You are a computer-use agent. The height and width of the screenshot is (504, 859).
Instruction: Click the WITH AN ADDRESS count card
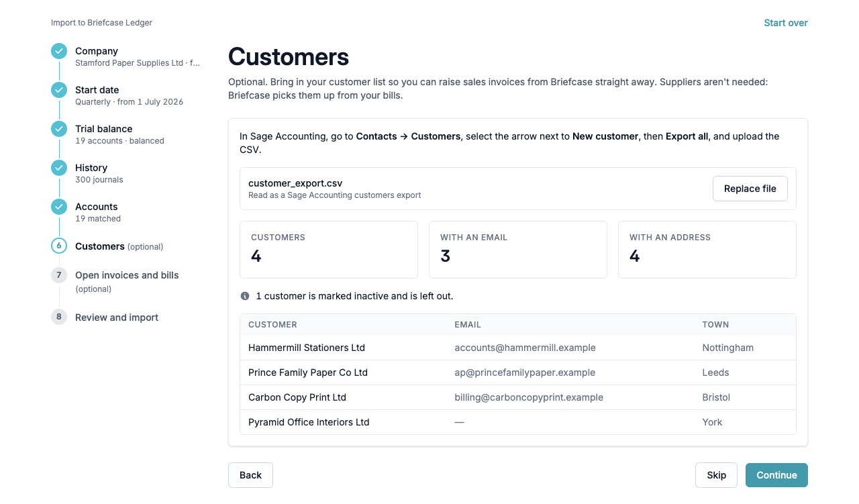707,250
